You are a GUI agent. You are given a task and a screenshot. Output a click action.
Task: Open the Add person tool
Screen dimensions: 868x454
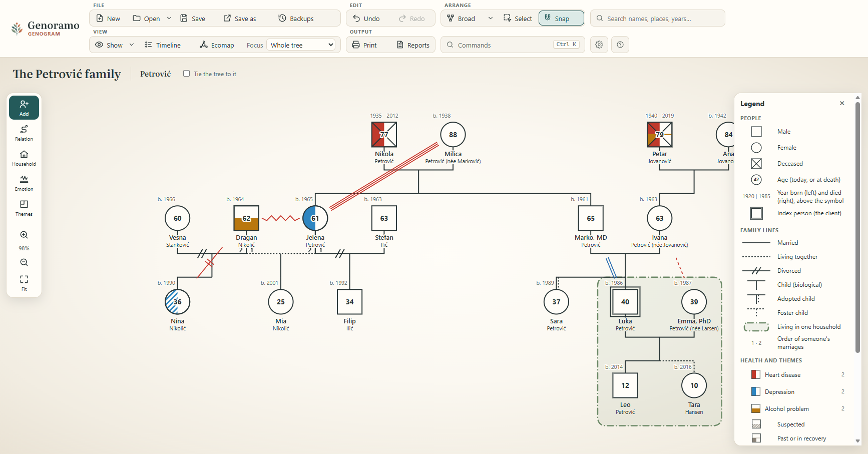pyautogui.click(x=24, y=108)
